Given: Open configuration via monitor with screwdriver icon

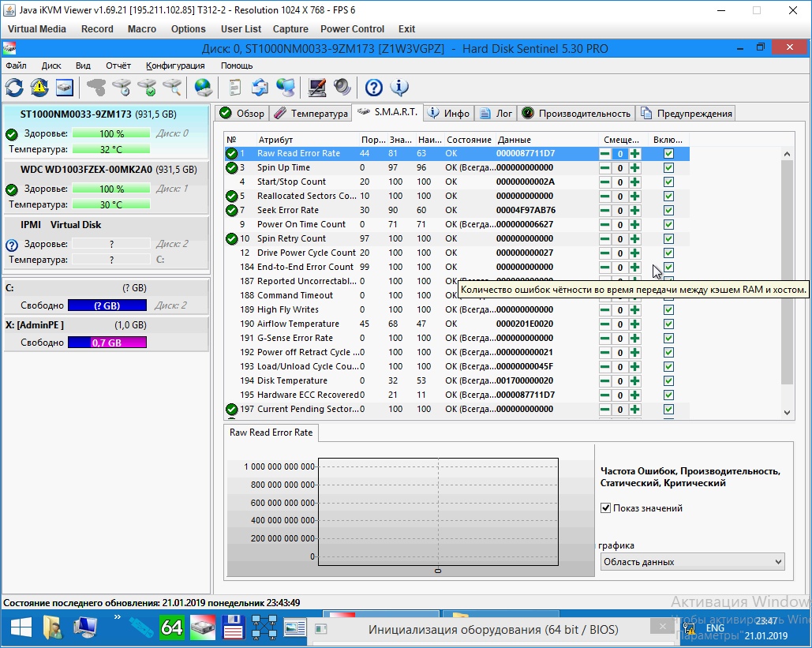Looking at the screenshot, I should [x=317, y=88].
